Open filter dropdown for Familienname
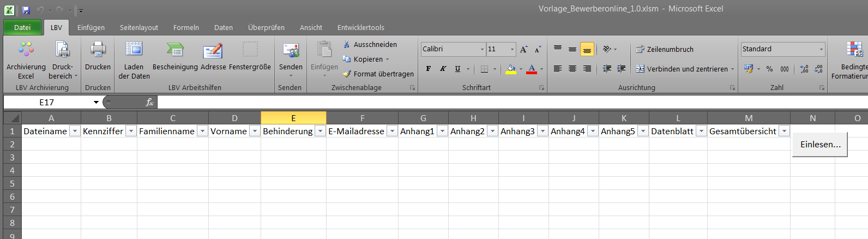Screen dimensions: 868x239 202,131
